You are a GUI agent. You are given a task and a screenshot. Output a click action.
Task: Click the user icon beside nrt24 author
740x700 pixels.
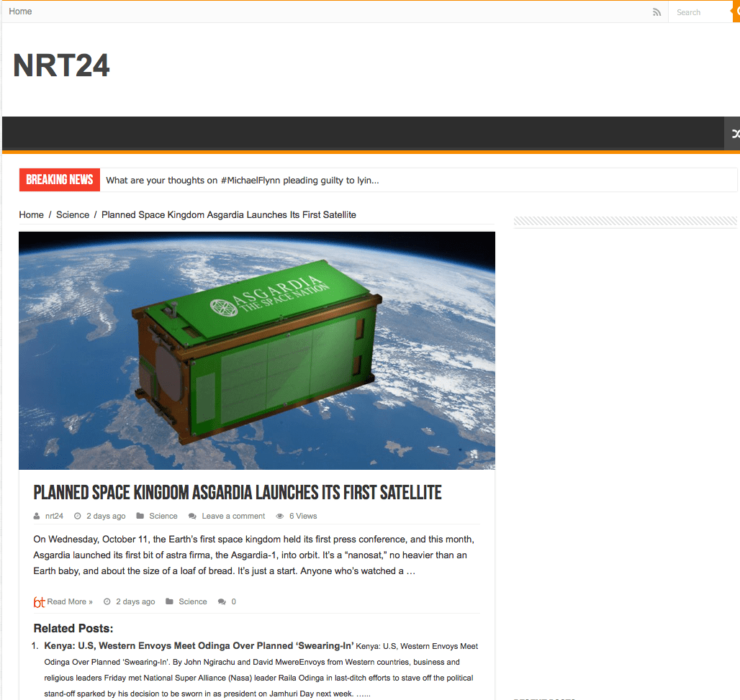37,516
